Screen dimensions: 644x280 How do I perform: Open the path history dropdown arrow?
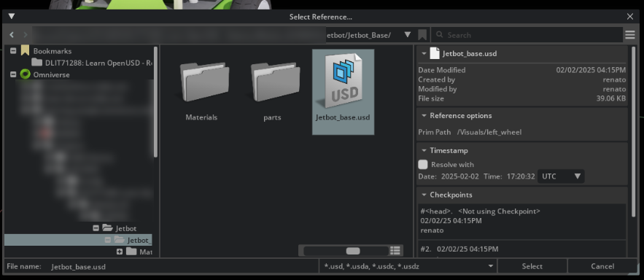point(407,35)
